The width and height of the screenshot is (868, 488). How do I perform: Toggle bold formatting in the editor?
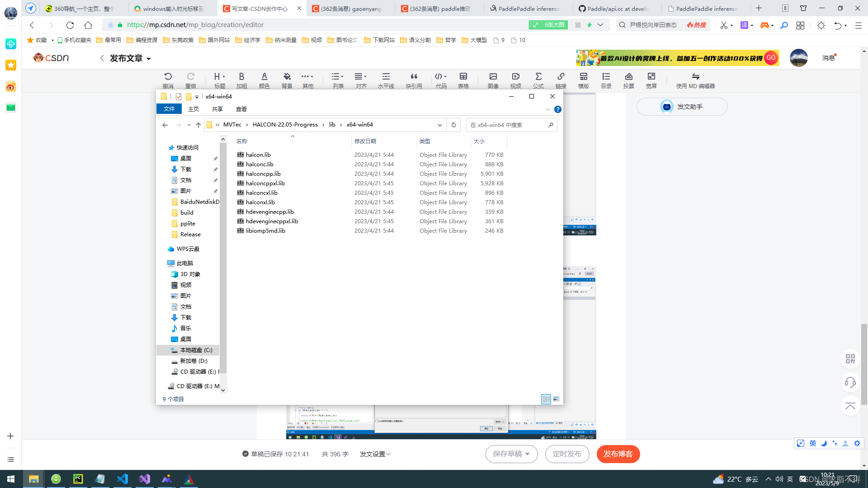pos(242,80)
